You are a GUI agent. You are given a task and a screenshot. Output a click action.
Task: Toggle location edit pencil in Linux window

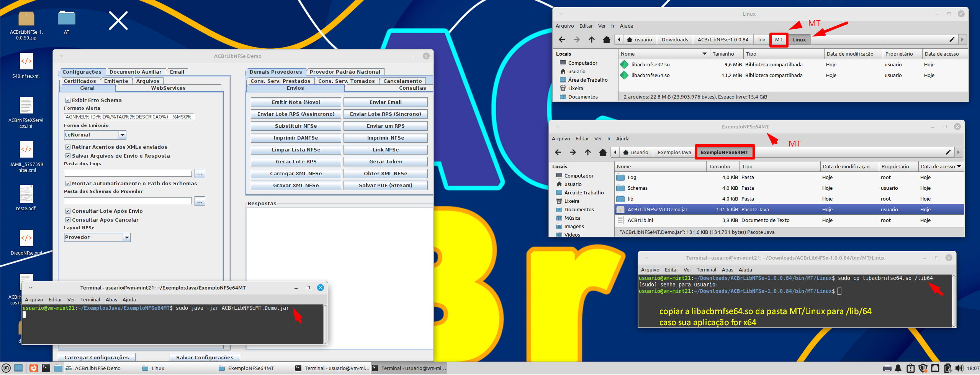(x=952, y=39)
